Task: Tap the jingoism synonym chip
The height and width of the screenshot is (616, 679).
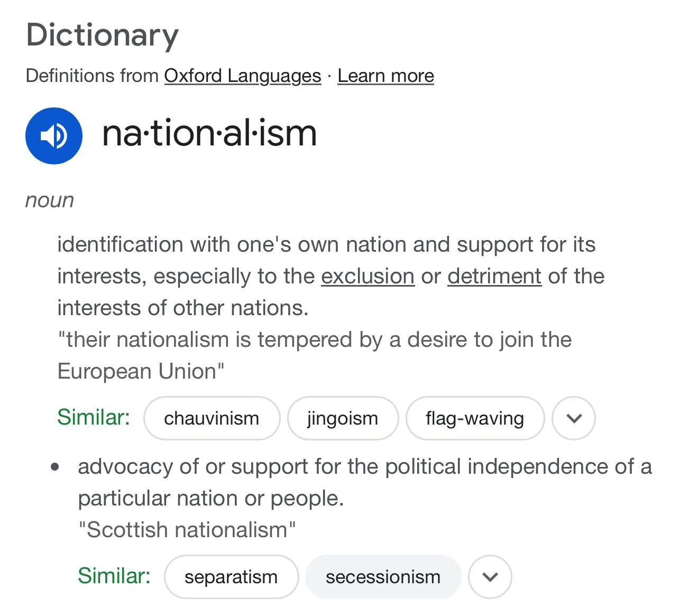Action: tap(343, 418)
